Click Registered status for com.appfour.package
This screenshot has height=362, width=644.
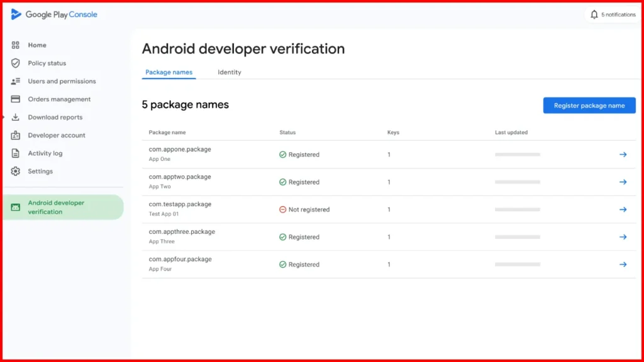coord(304,265)
